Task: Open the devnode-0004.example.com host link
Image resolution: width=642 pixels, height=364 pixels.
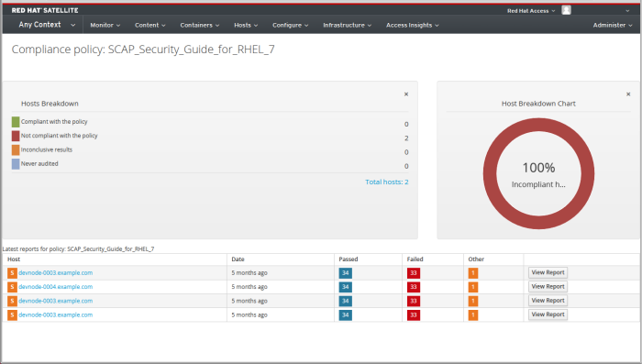Action: point(56,287)
